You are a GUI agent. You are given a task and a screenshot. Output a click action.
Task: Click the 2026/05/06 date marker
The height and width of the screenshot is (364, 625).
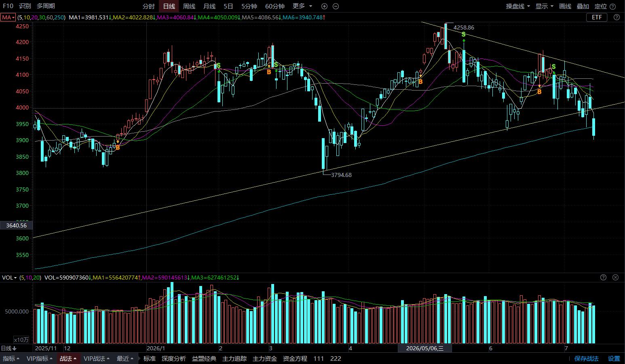click(424, 348)
